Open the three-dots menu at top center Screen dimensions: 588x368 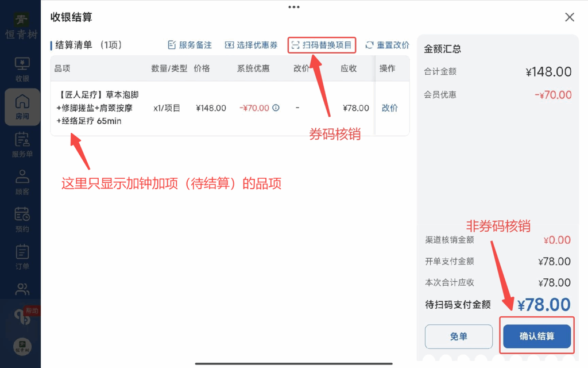(294, 7)
